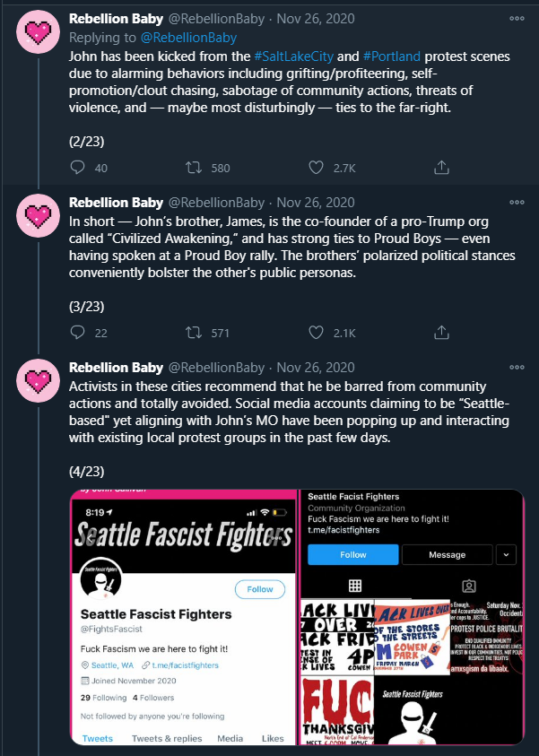Click the pink heart profile avatar
Image resolution: width=539 pixels, height=756 pixels.
37,31
